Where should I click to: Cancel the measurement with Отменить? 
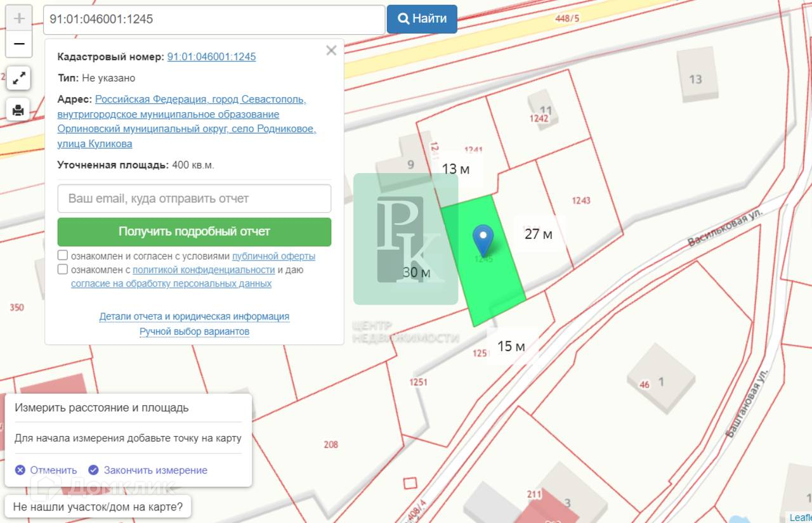pyautogui.click(x=46, y=470)
